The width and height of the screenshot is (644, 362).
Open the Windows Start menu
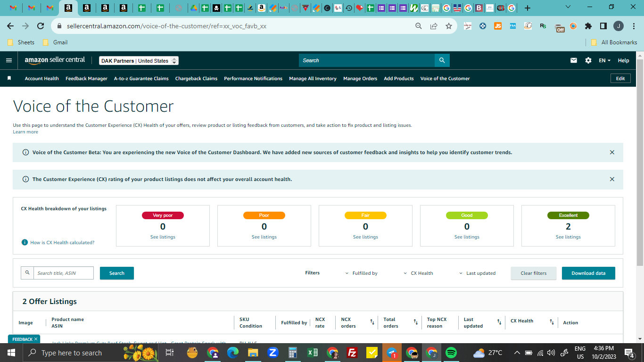[x=11, y=353]
